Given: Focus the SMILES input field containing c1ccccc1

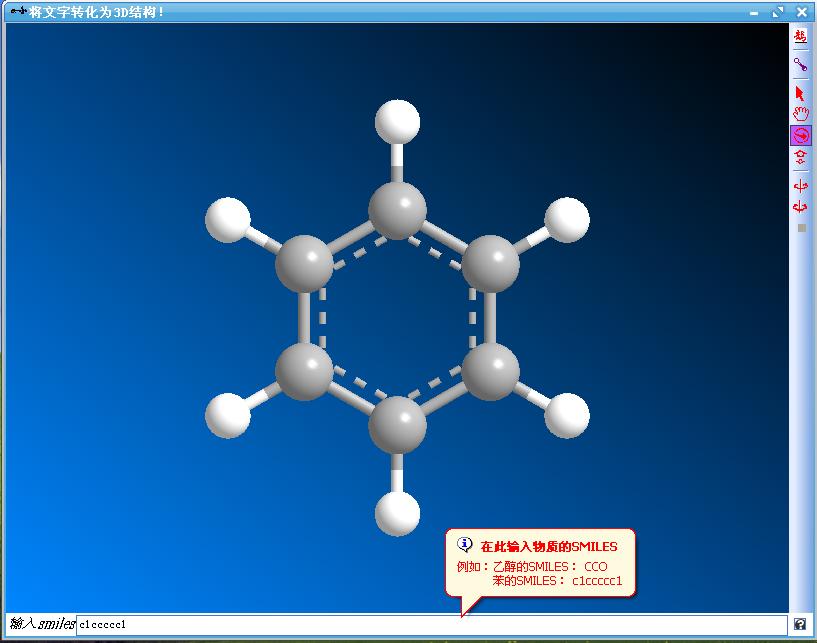Looking at the screenshot, I should click(x=430, y=624).
